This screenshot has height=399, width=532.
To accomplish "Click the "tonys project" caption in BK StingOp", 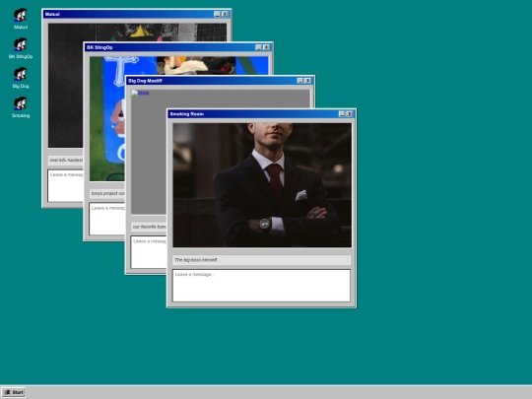I will [x=107, y=193].
